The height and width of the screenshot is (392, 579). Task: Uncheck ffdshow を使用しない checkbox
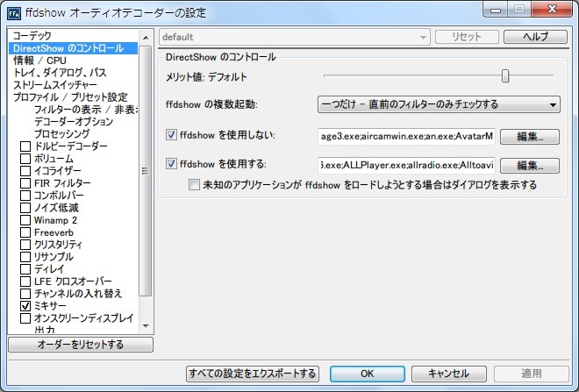(x=171, y=135)
